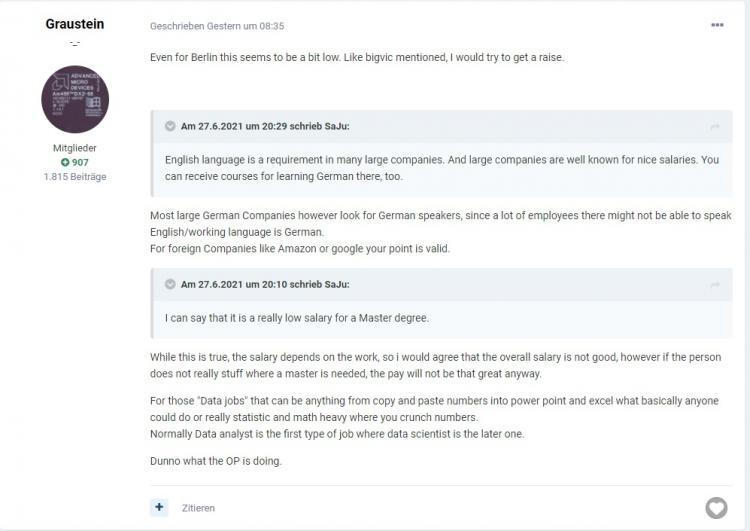This screenshot has width=750, height=531.
Task: Click the green plus reputation icon
Action: [65, 162]
